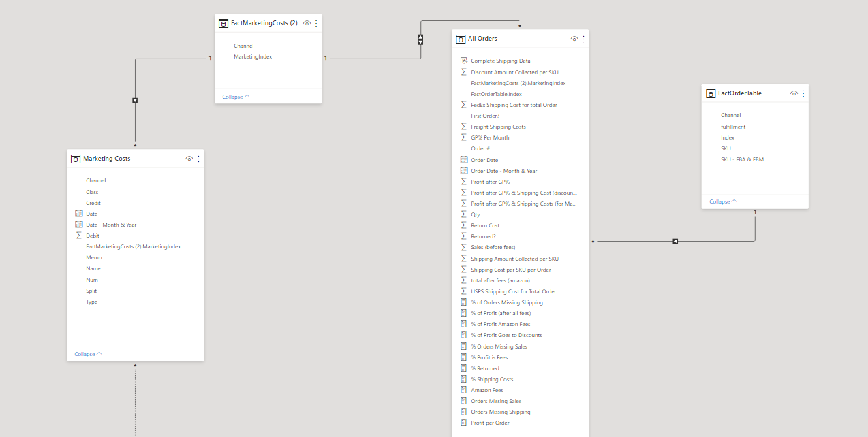Toggle visibility eye of FactMarketingCosts (2) table
This screenshot has width=868, height=437.
pyautogui.click(x=307, y=23)
